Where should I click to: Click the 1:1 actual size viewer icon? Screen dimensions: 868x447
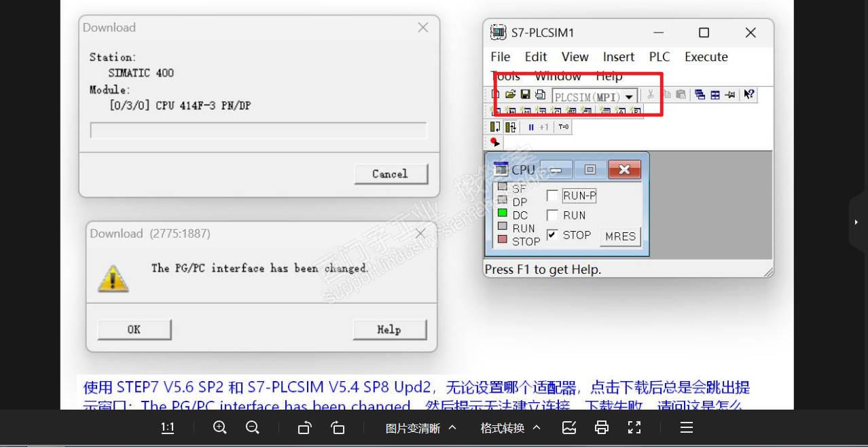[167, 428]
